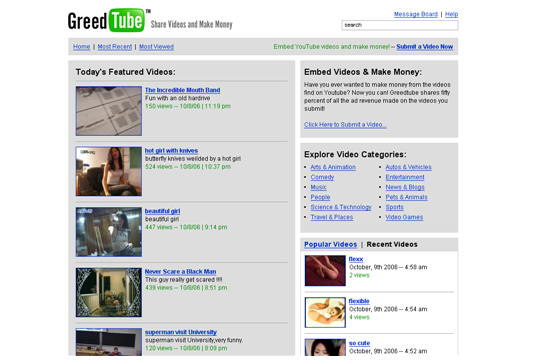
Task: Browse the Sports category
Action: (x=394, y=207)
